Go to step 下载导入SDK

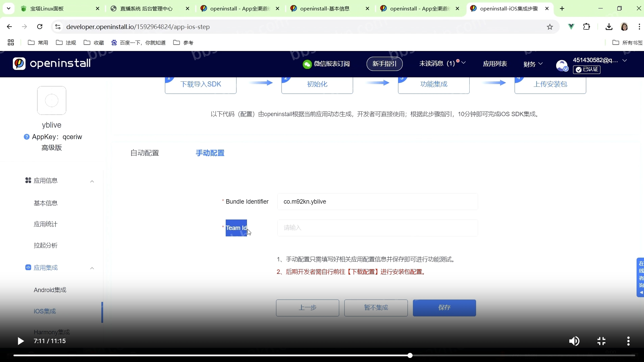click(201, 85)
